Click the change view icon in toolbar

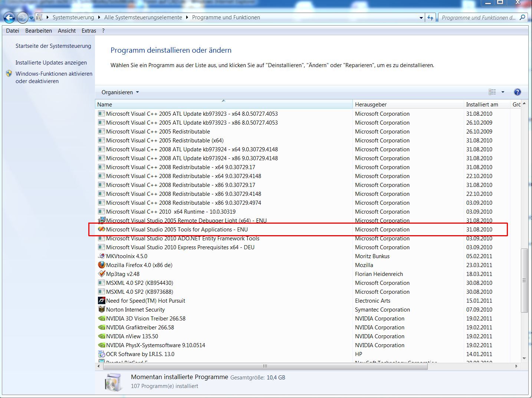click(x=492, y=92)
